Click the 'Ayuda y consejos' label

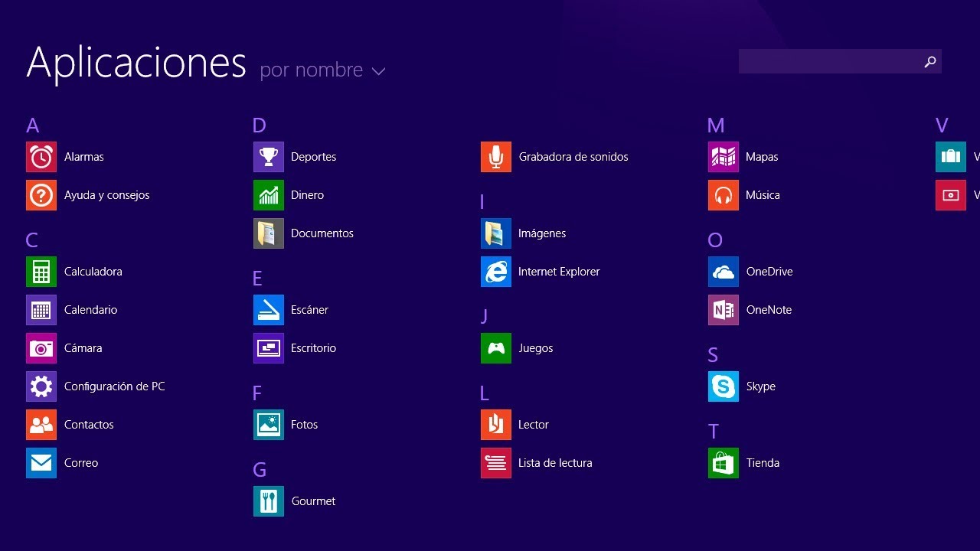point(107,195)
